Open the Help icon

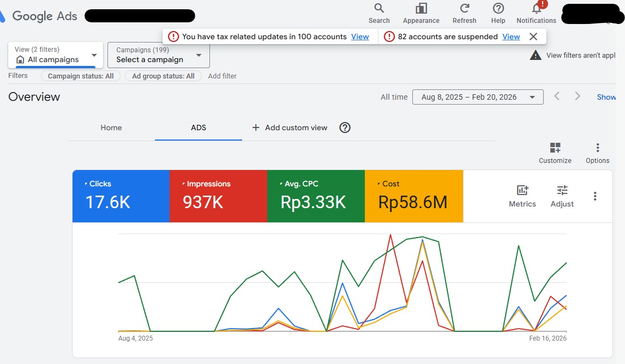tap(498, 9)
